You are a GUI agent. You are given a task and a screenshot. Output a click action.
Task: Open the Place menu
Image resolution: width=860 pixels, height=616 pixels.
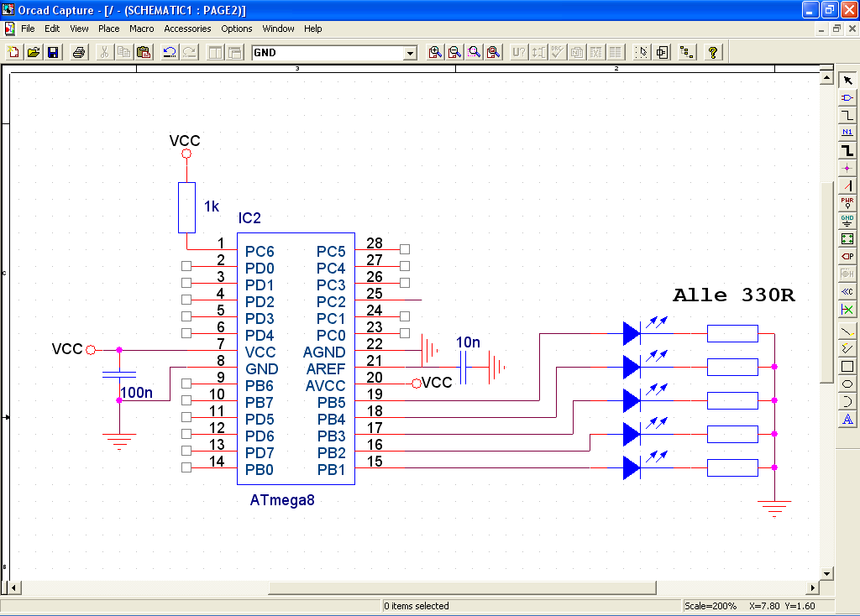(x=108, y=29)
